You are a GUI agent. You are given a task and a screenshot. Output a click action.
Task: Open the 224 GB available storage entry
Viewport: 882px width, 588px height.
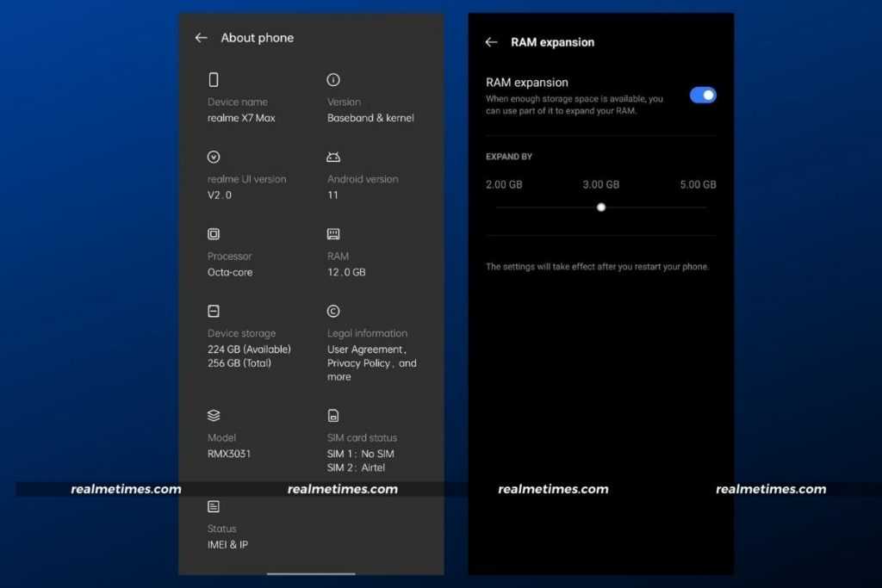pyautogui.click(x=249, y=349)
